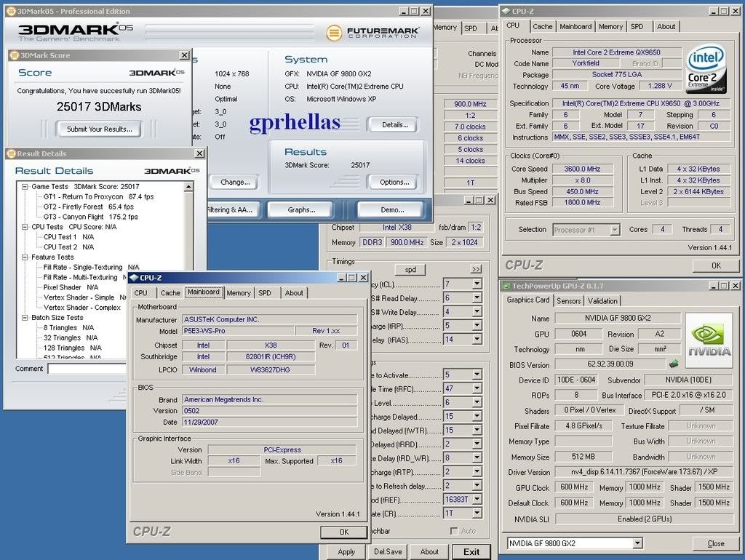Collapse the Game Tests tree node
The width and height of the screenshot is (745, 560).
[25, 187]
